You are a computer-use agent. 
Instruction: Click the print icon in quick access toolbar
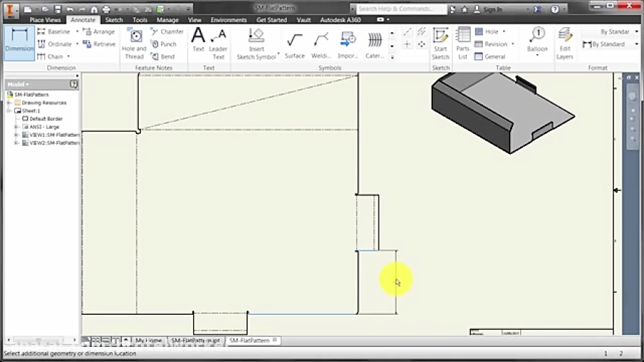pyautogui.click(x=106, y=9)
